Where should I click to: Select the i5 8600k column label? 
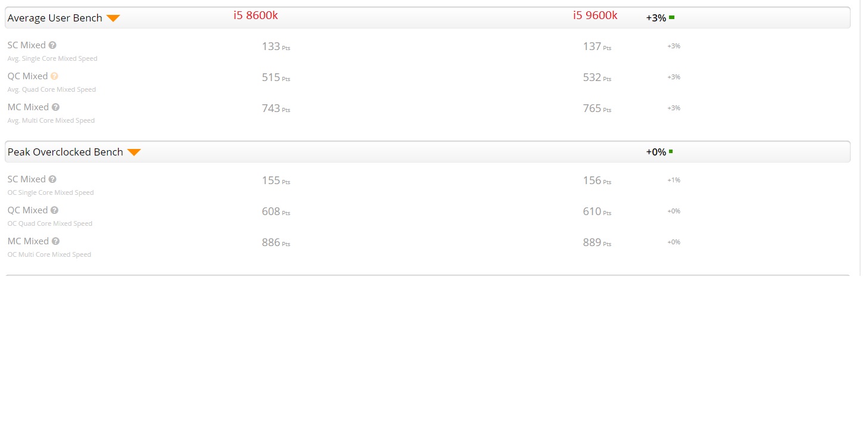click(256, 15)
